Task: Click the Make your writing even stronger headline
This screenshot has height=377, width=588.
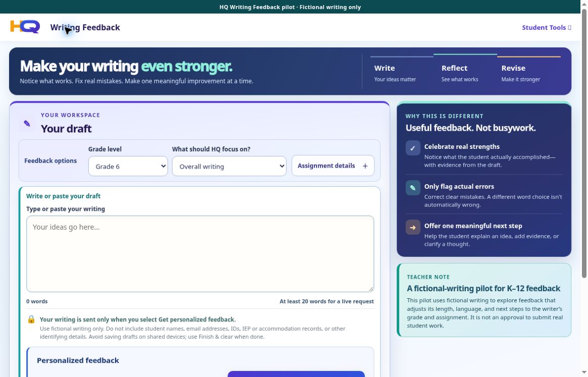Action: (x=126, y=67)
